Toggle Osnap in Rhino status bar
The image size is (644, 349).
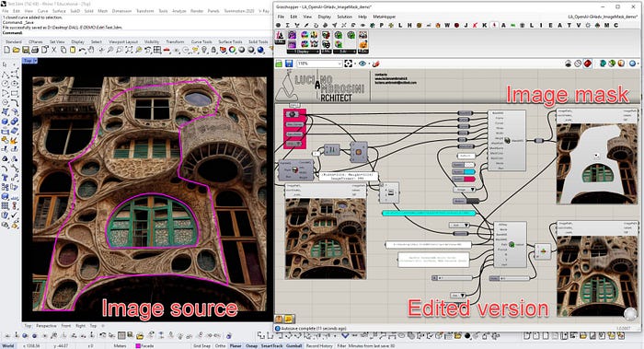tap(251, 345)
